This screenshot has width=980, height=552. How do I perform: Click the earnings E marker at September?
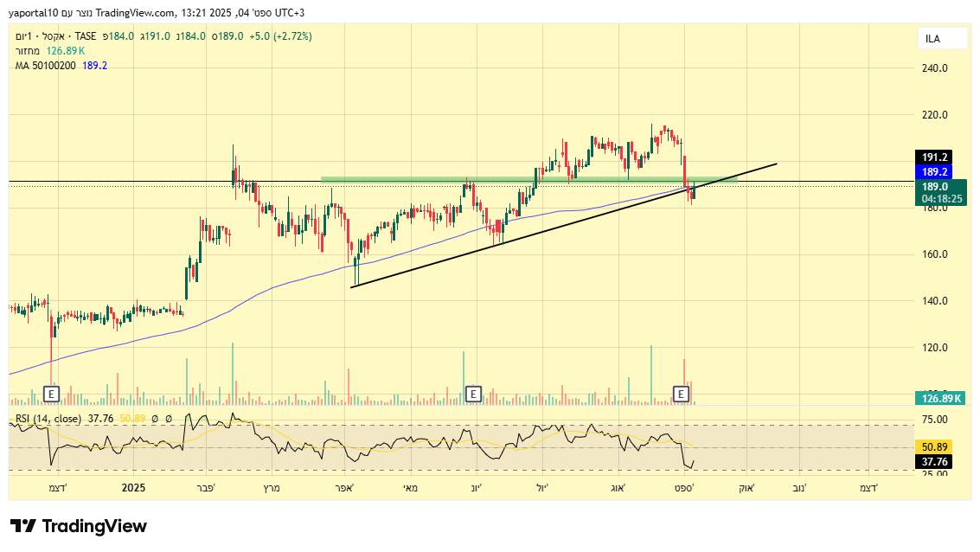coord(681,394)
